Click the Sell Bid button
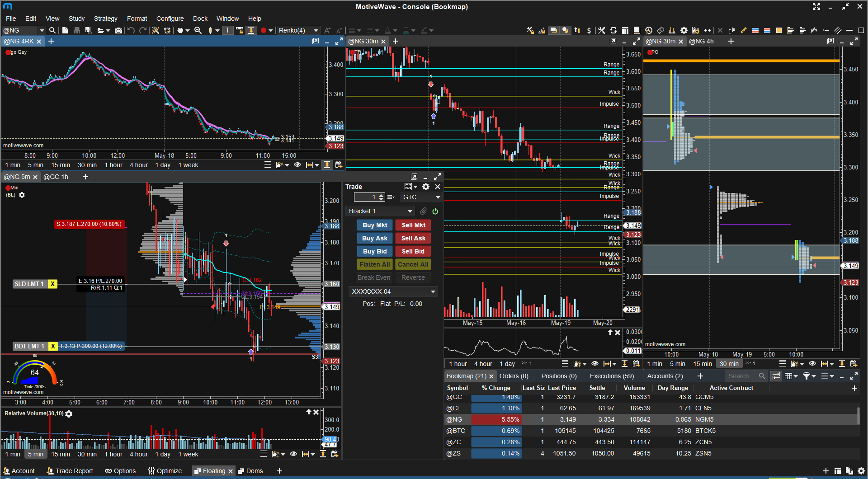 (x=413, y=251)
